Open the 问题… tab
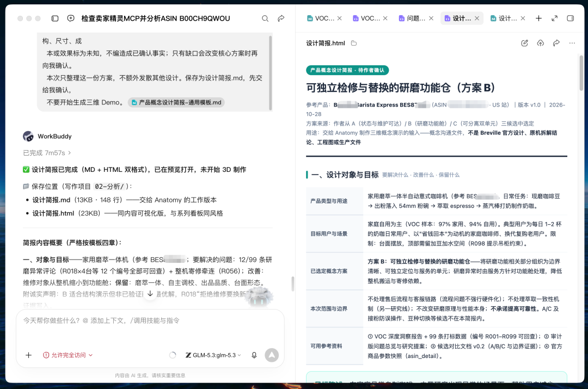Screen dimensions: 588x389 [x=412, y=18]
